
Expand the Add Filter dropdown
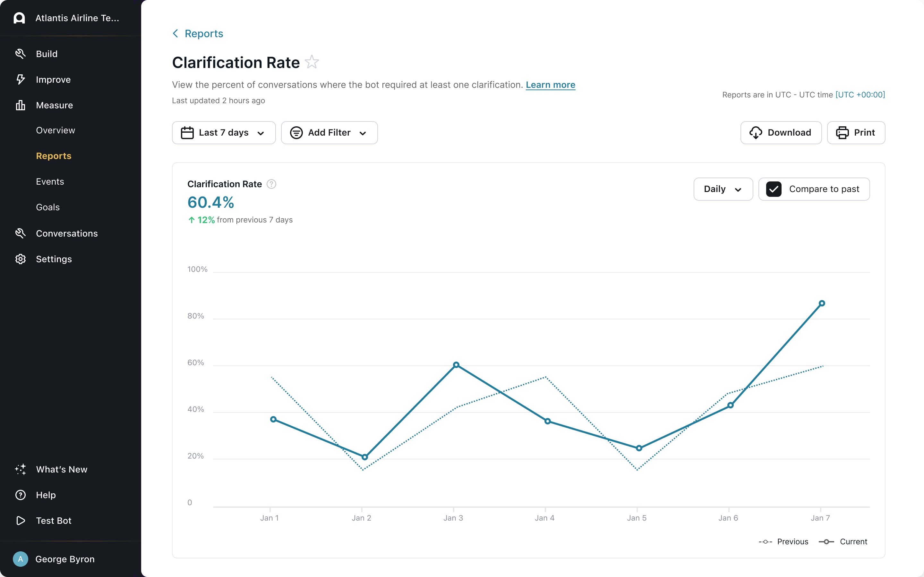(x=329, y=133)
